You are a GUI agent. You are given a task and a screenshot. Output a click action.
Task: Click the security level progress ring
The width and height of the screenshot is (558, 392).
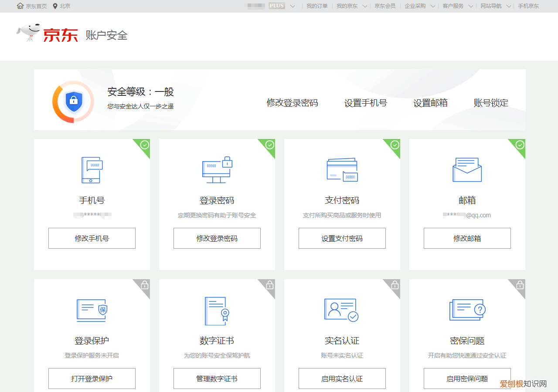point(73,101)
